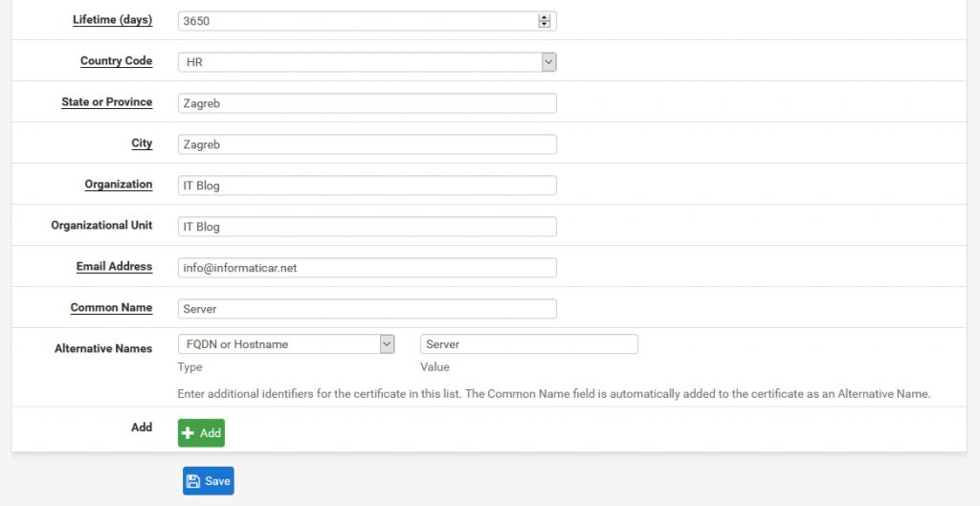Image resolution: width=980 pixels, height=506 pixels.
Task: Click the Email Address label text
Action: point(114,267)
